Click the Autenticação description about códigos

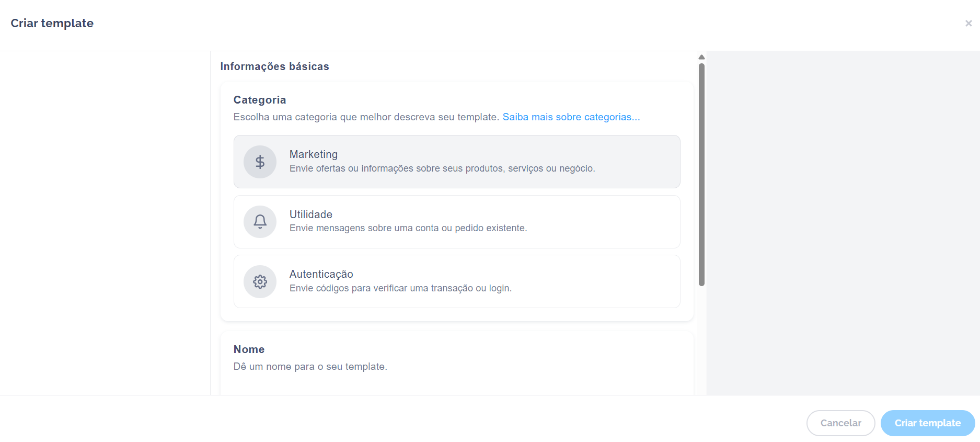pos(400,288)
